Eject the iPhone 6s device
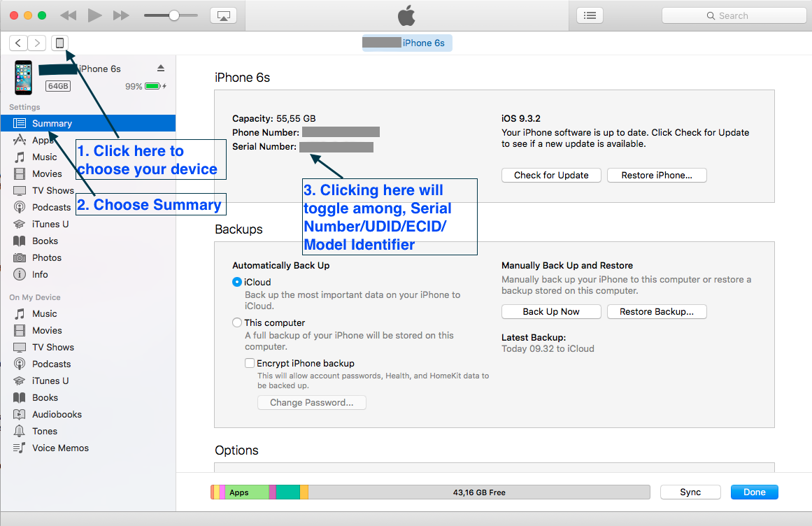The image size is (812, 526). pyautogui.click(x=161, y=69)
